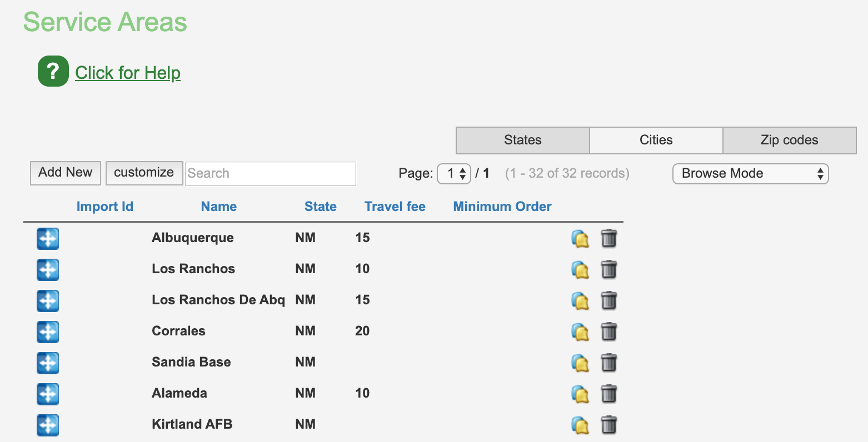
Task: Delete the Alameda service area
Action: (609, 394)
